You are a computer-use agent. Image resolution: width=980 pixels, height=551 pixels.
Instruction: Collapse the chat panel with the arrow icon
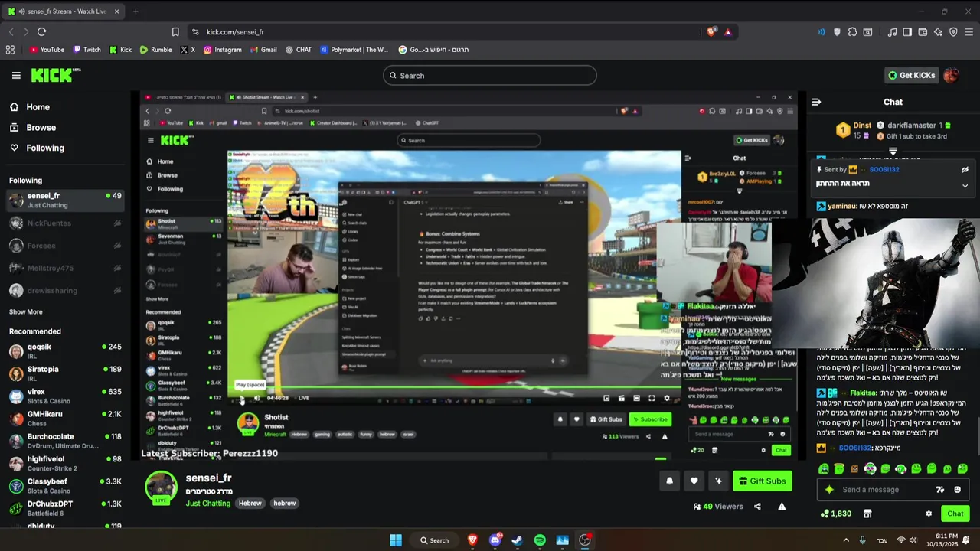coord(816,102)
